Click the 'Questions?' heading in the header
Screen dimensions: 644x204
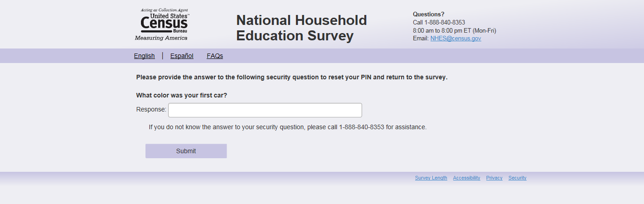coord(428,15)
